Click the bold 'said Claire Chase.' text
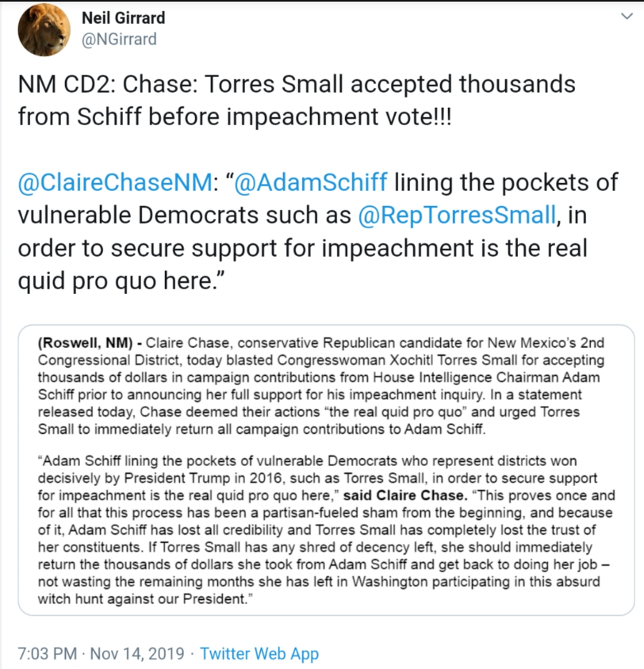The width and height of the screenshot is (644, 669). point(404,495)
